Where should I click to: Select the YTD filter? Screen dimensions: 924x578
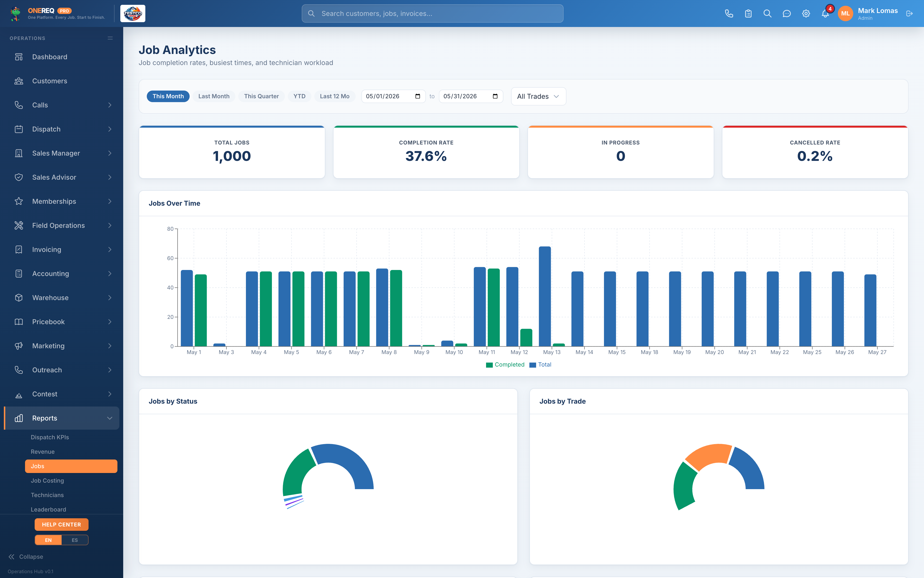[299, 96]
